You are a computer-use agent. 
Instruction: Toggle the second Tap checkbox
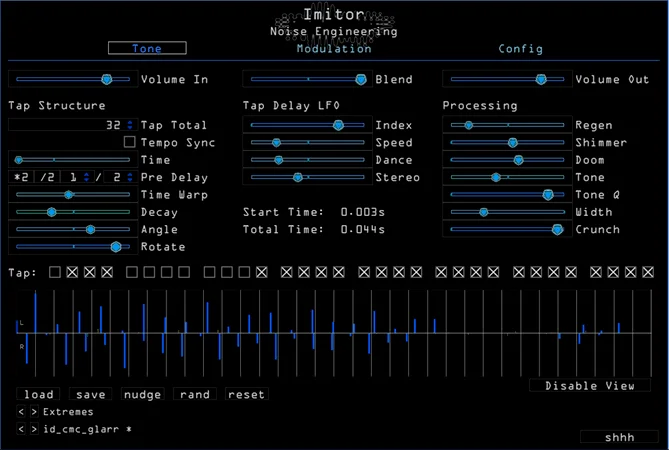coord(72,272)
